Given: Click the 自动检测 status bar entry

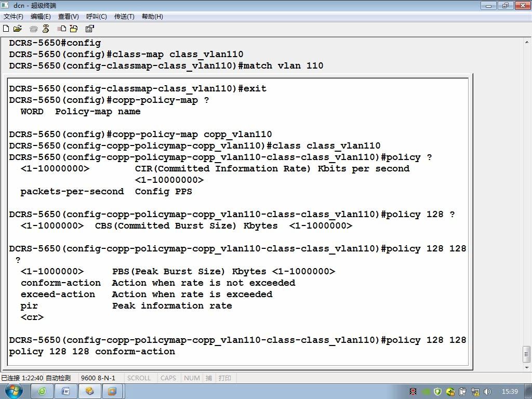Looking at the screenshot, I should (58, 378).
